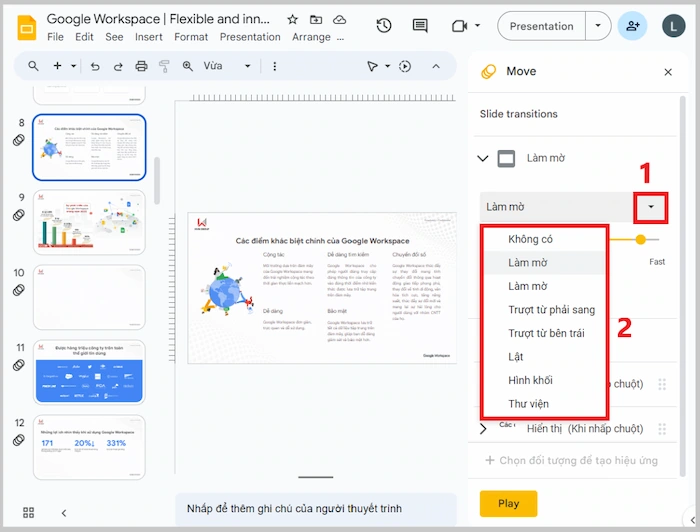This screenshot has height=532, width=700.
Task: Click the search menus magnifier
Action: coord(33,66)
